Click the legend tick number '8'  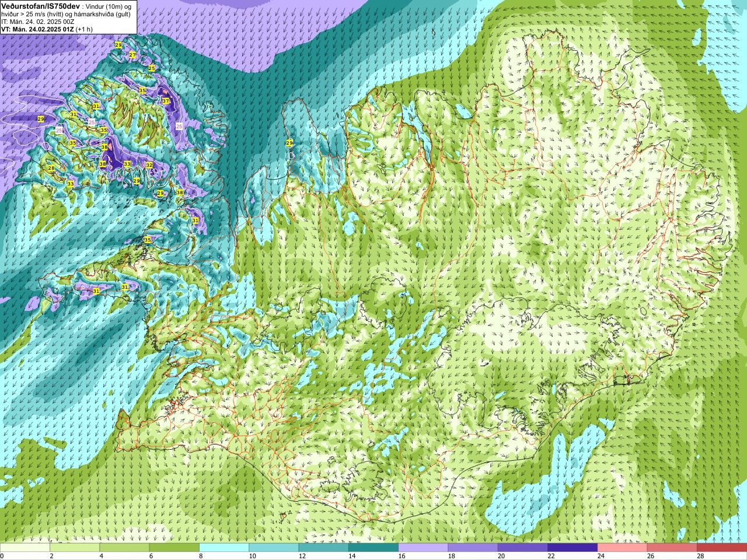[x=202, y=556]
